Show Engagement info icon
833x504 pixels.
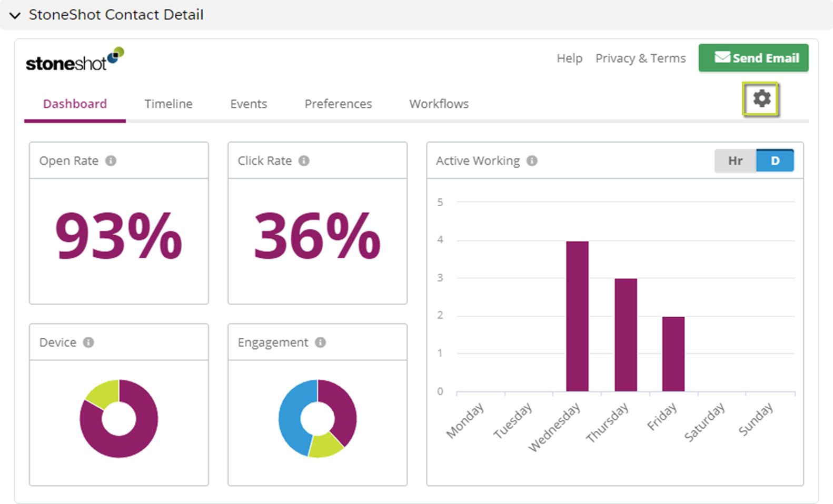pos(320,342)
